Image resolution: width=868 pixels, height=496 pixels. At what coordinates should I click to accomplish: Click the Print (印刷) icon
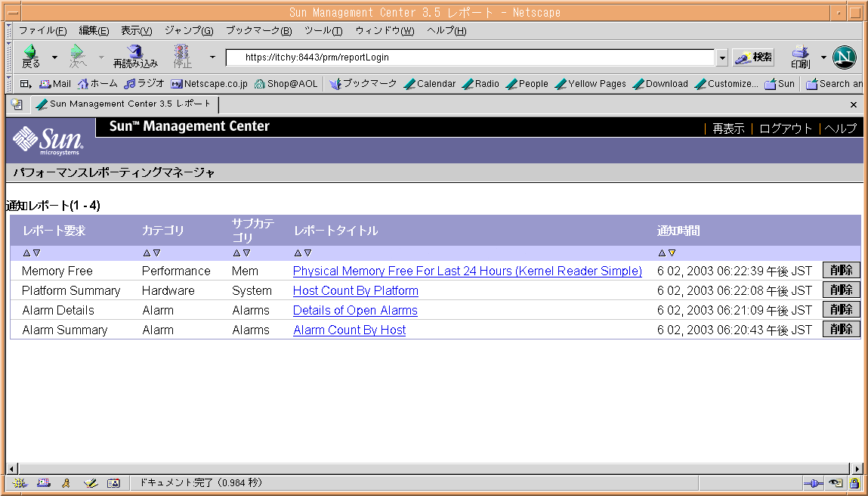coord(801,57)
